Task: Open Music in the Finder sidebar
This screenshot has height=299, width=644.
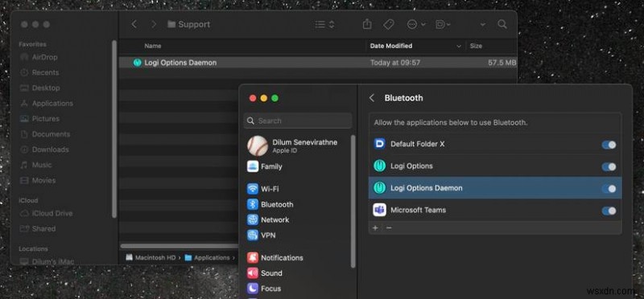Action: 36,165
